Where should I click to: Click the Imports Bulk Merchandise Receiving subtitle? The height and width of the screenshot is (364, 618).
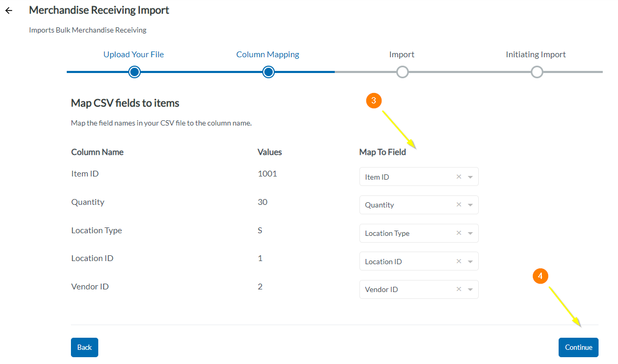tap(87, 30)
